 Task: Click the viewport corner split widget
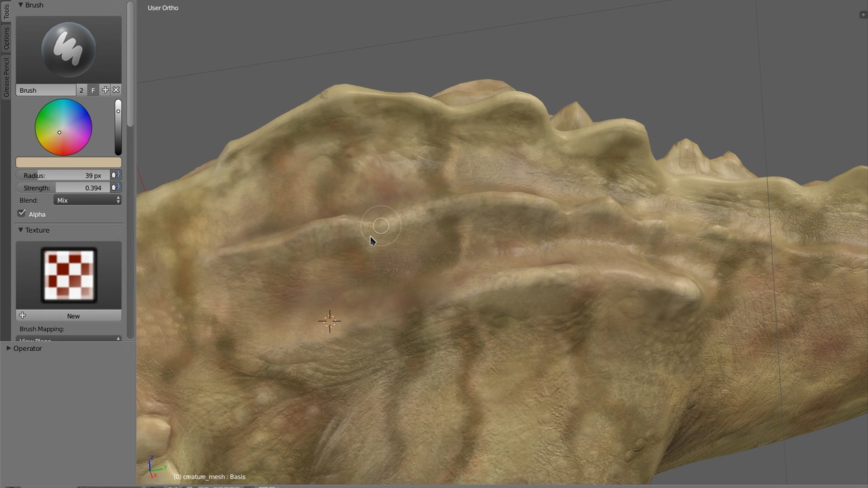pyautogui.click(x=863, y=14)
